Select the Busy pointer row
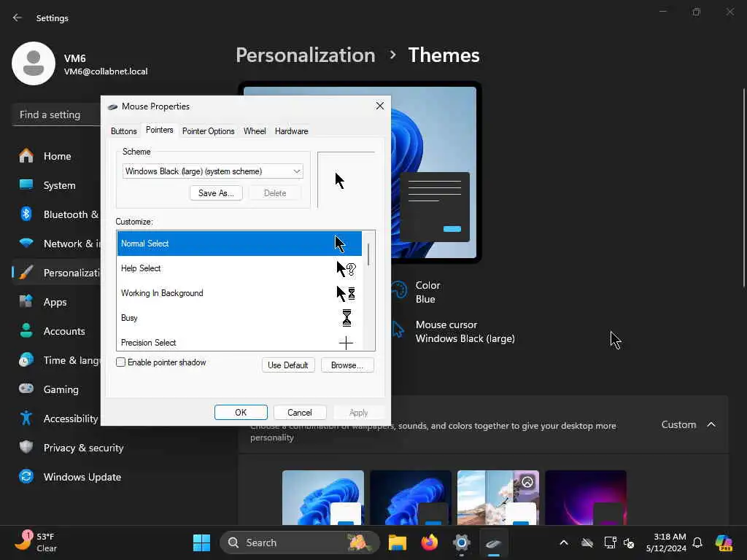747x560 pixels. click(239, 318)
